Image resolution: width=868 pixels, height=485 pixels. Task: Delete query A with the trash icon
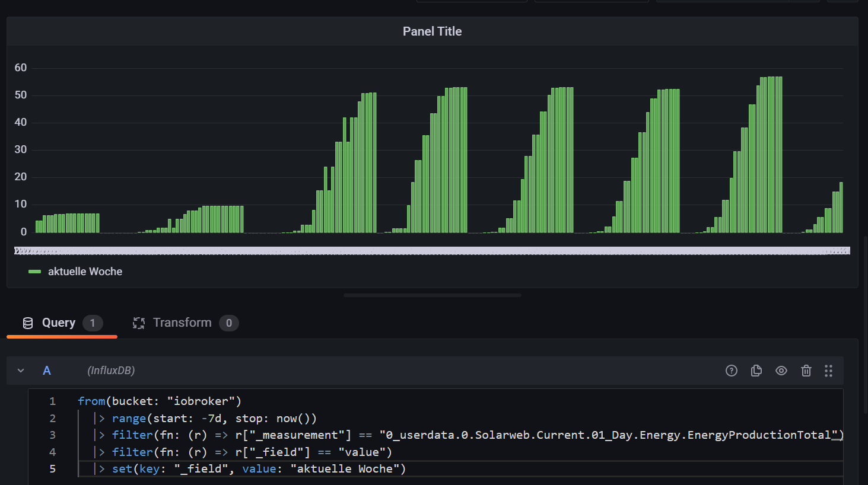(x=806, y=371)
